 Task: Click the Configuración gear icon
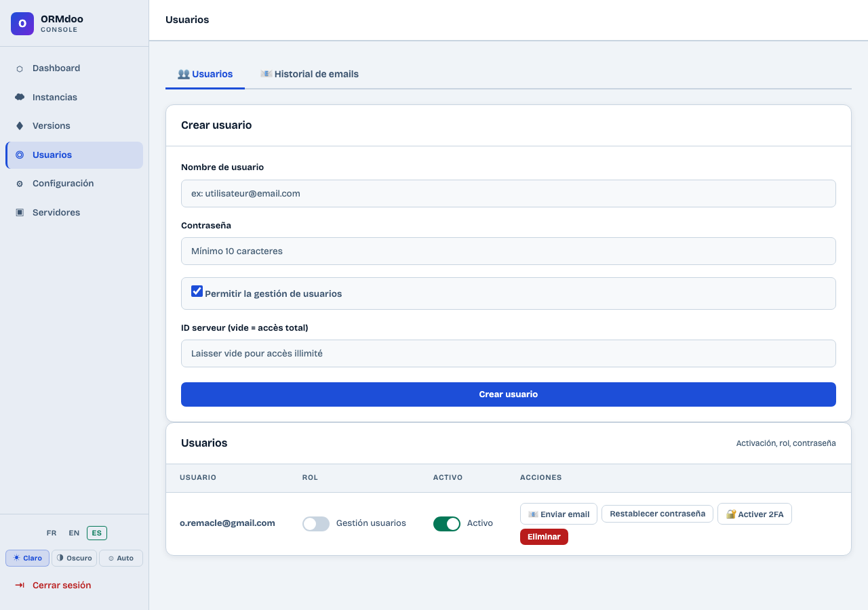[20, 184]
